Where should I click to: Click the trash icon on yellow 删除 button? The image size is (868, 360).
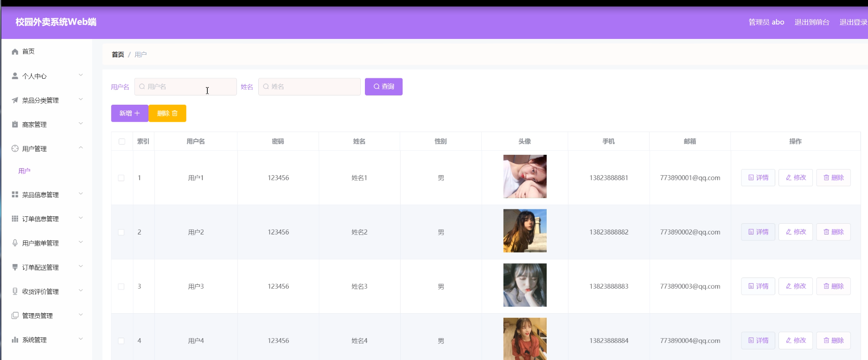pyautogui.click(x=175, y=113)
